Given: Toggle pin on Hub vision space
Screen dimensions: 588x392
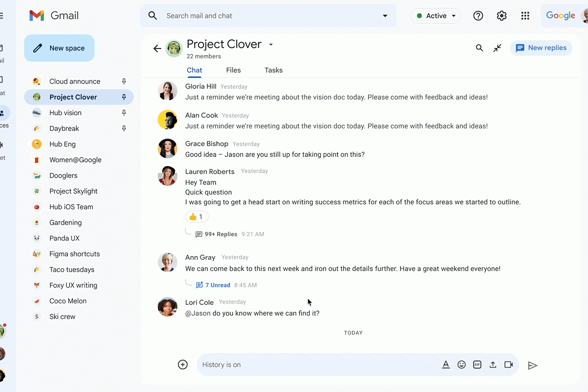Looking at the screenshot, I should coord(124,113).
